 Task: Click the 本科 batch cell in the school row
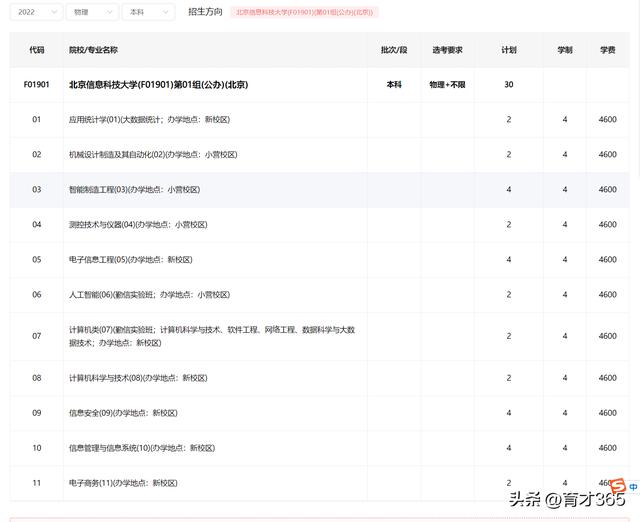coord(394,84)
